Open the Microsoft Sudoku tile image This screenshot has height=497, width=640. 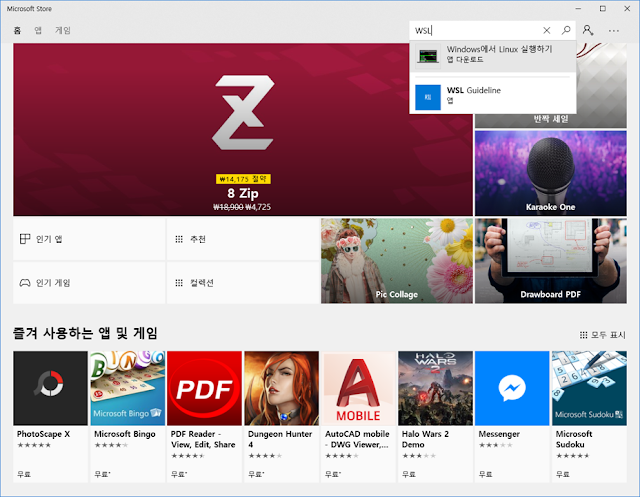tap(589, 388)
